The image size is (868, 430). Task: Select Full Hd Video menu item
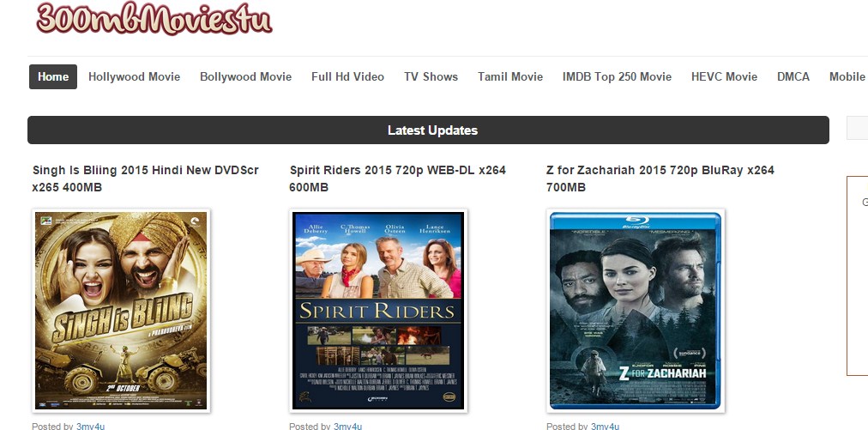[x=347, y=76]
